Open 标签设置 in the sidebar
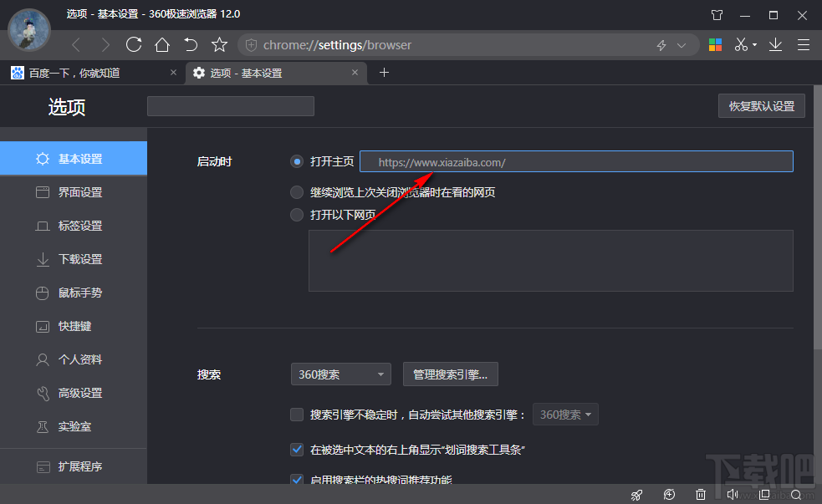Viewport: 822px width, 504px height. 74,226
